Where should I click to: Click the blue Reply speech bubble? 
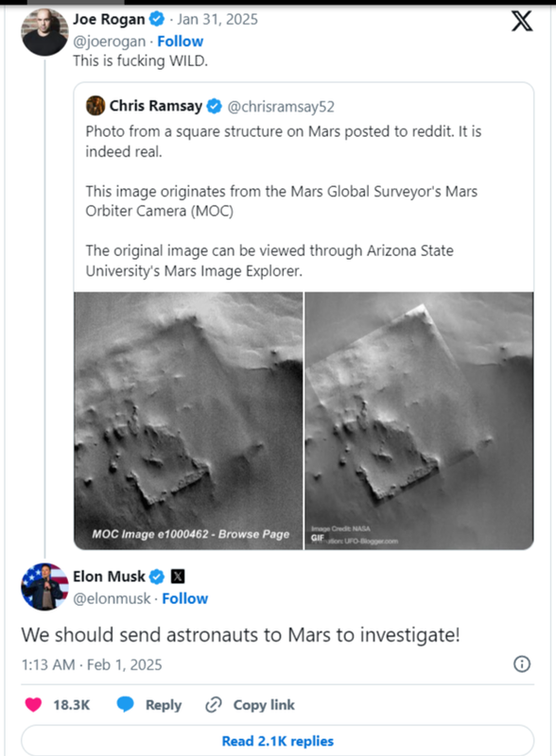pyautogui.click(x=125, y=704)
